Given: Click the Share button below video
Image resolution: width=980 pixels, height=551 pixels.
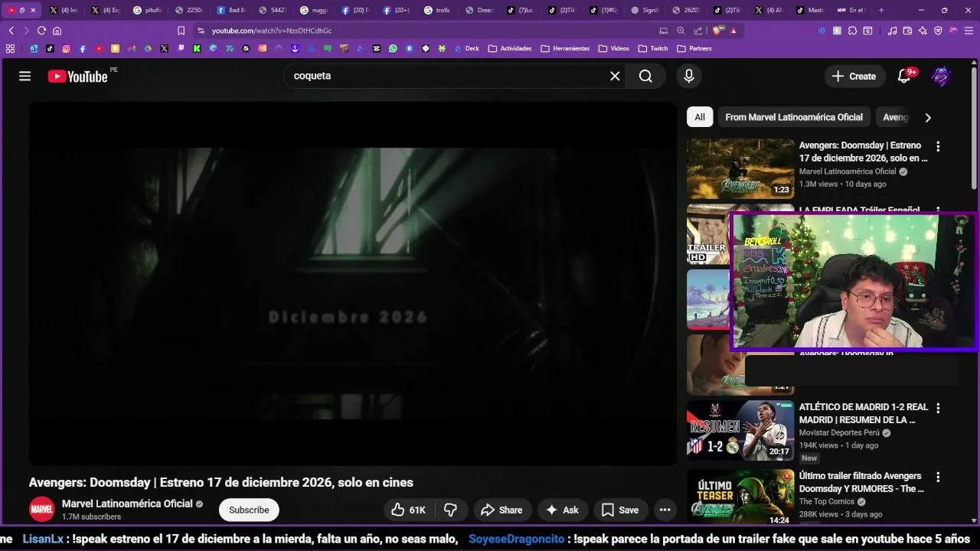Looking at the screenshot, I should tap(501, 510).
